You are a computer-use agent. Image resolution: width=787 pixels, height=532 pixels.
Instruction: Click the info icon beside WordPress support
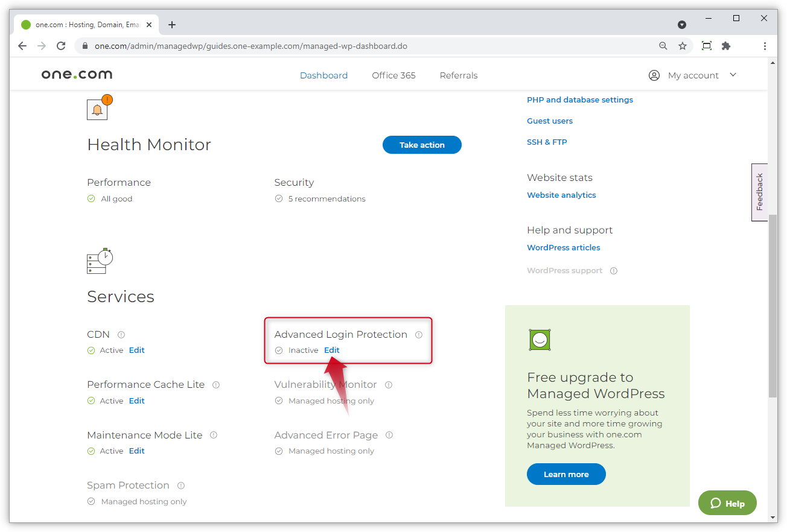(x=614, y=271)
